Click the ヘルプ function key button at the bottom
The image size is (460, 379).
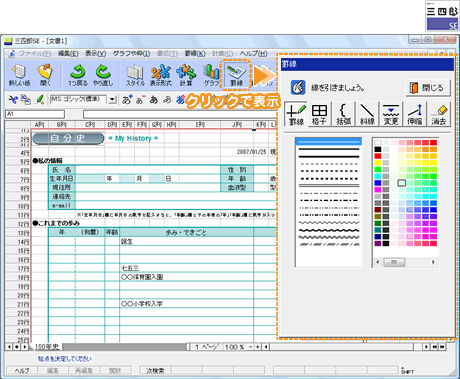[22, 371]
